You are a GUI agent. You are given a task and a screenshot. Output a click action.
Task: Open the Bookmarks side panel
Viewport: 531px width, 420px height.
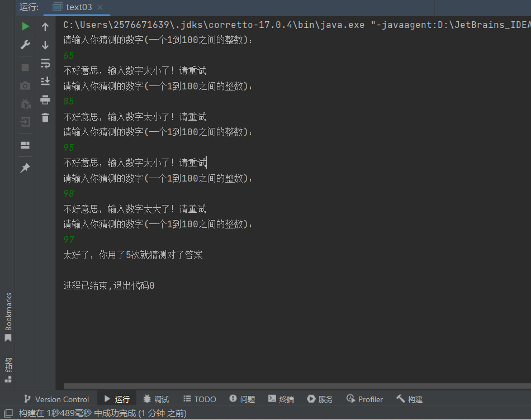pyautogui.click(x=8, y=317)
